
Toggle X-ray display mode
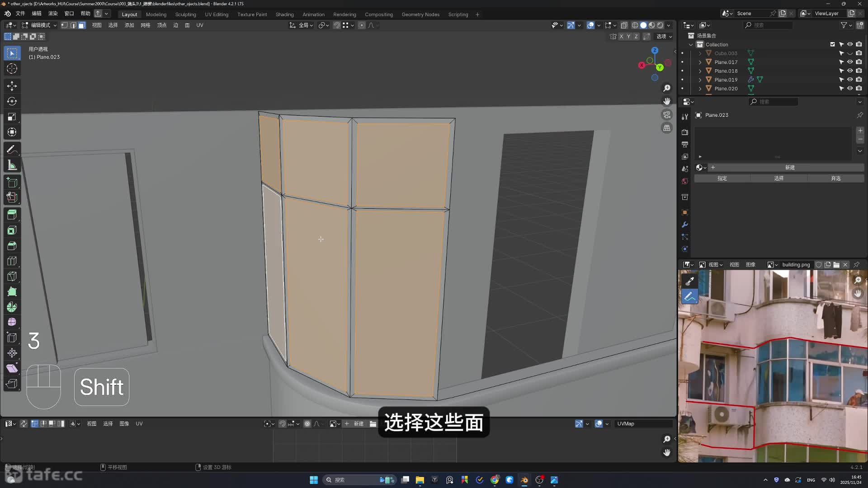click(624, 25)
